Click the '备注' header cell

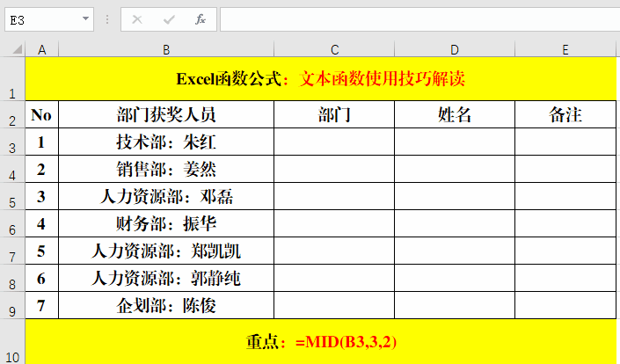(565, 114)
